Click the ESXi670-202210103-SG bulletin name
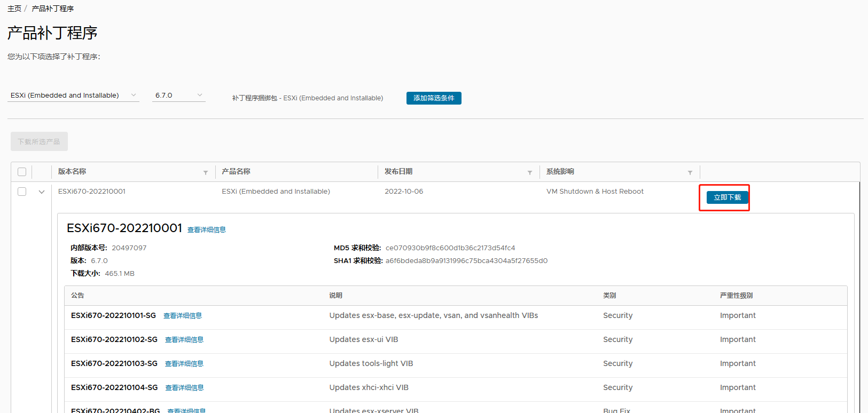This screenshot has height=413, width=868. coord(114,363)
